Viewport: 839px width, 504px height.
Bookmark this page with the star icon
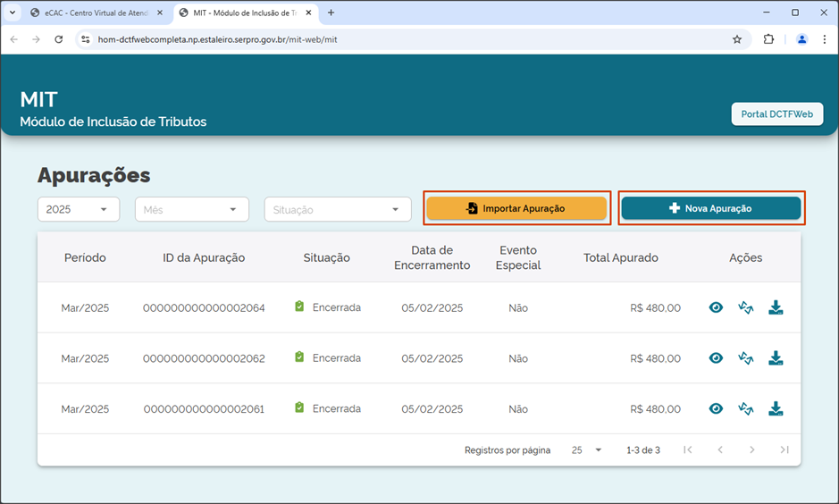point(737,39)
